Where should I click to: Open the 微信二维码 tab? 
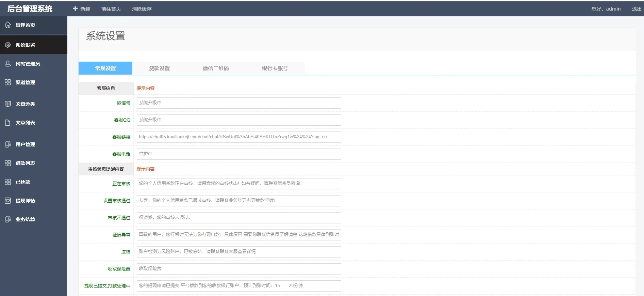pyautogui.click(x=216, y=68)
